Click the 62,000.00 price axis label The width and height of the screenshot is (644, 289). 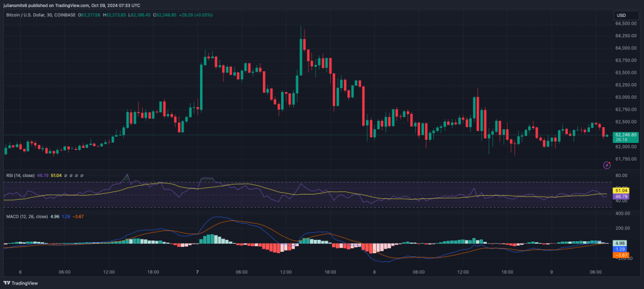(626, 147)
